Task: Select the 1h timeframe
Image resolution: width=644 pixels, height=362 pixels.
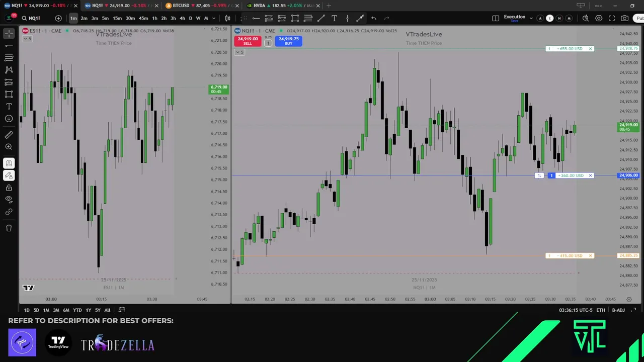Action: click(154, 18)
